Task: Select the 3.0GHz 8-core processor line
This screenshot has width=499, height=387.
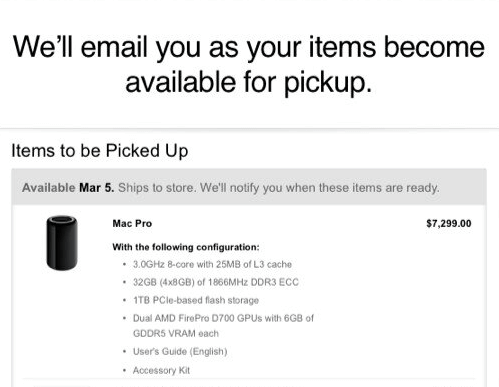Action: (x=212, y=264)
